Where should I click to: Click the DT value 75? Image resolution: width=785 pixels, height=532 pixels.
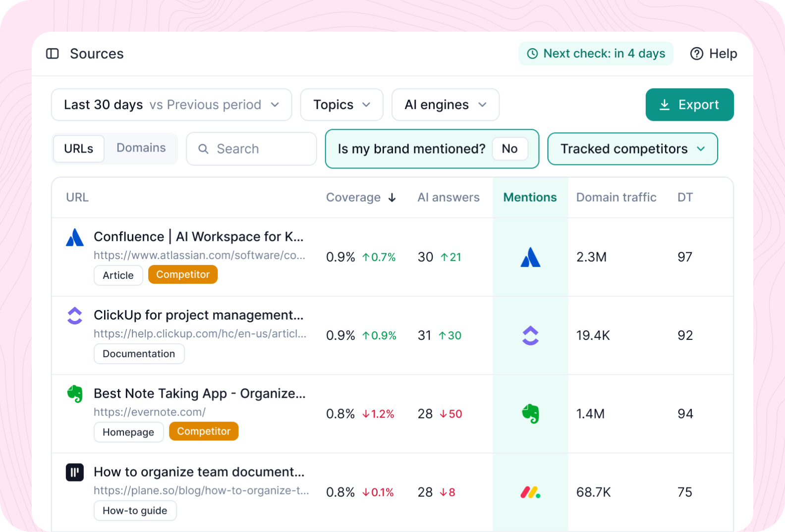click(x=685, y=492)
